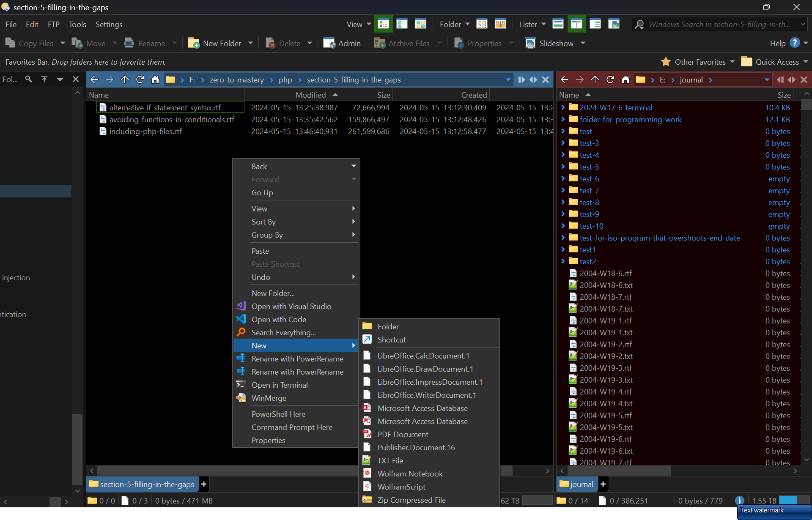Select details view mode icon
This screenshot has width=812, height=520.
click(384, 24)
